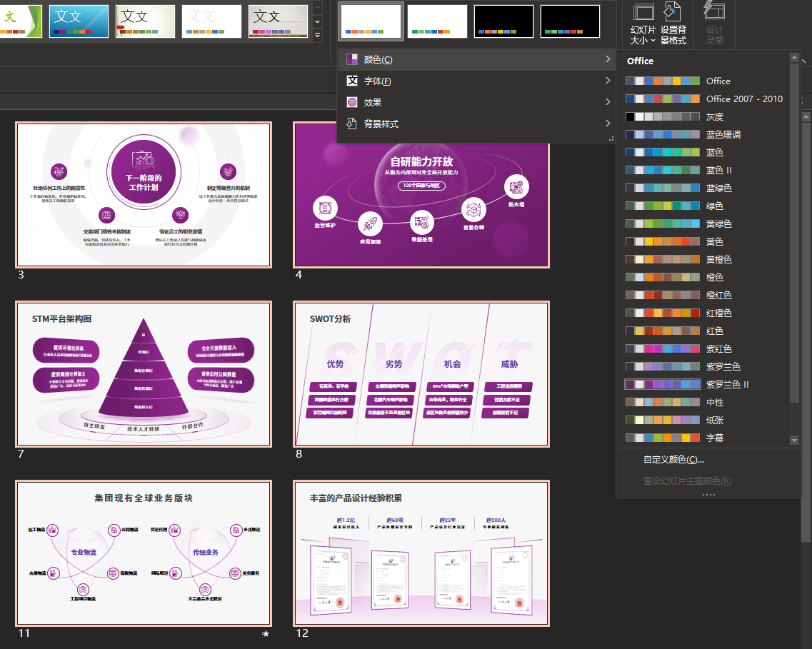Open the 颜色(C) submenu
Screen dimensions: 812x649
476,59
